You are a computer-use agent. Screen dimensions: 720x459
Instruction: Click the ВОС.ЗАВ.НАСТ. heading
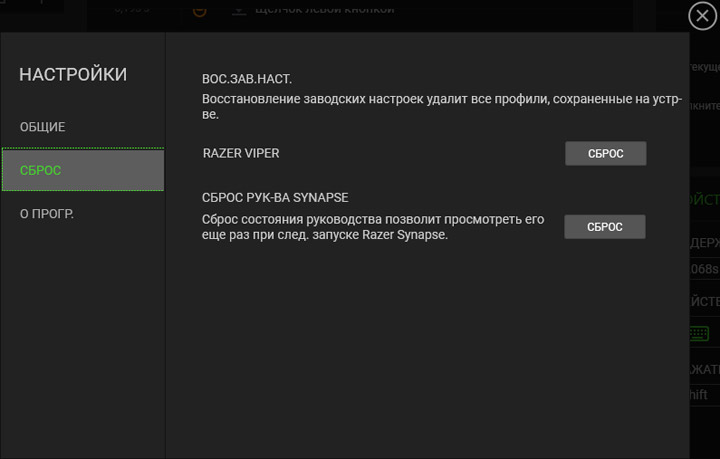pos(247,79)
